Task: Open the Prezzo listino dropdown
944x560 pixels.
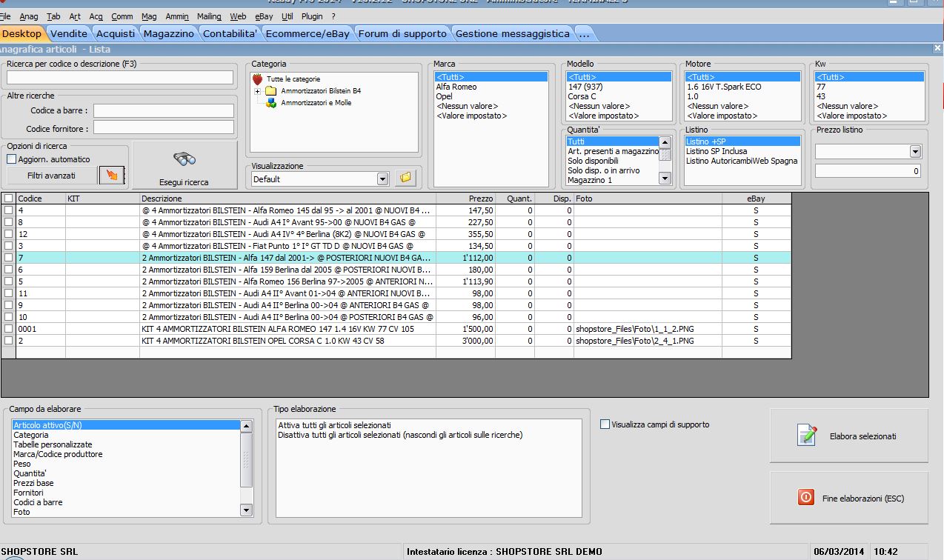Action: 914,151
